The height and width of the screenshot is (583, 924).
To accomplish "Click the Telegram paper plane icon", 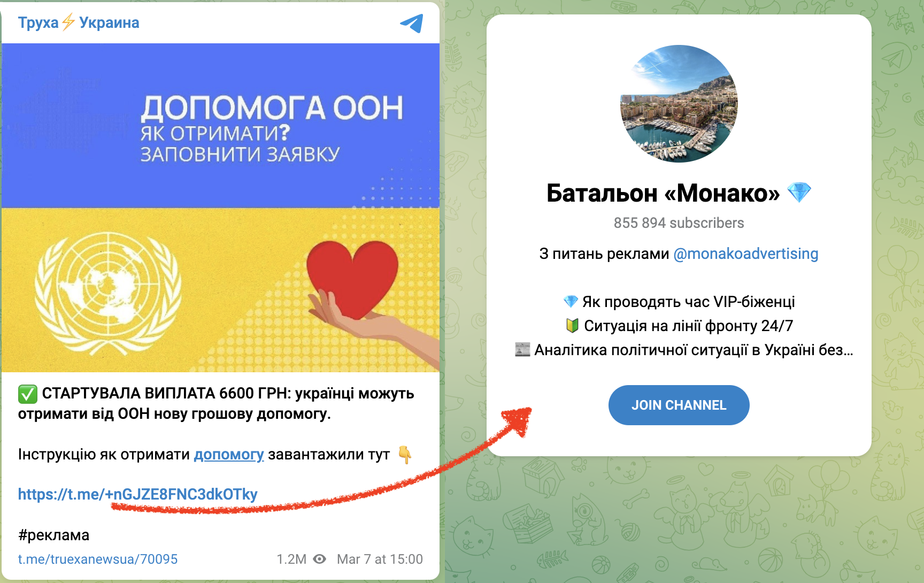I will pyautogui.click(x=412, y=23).
